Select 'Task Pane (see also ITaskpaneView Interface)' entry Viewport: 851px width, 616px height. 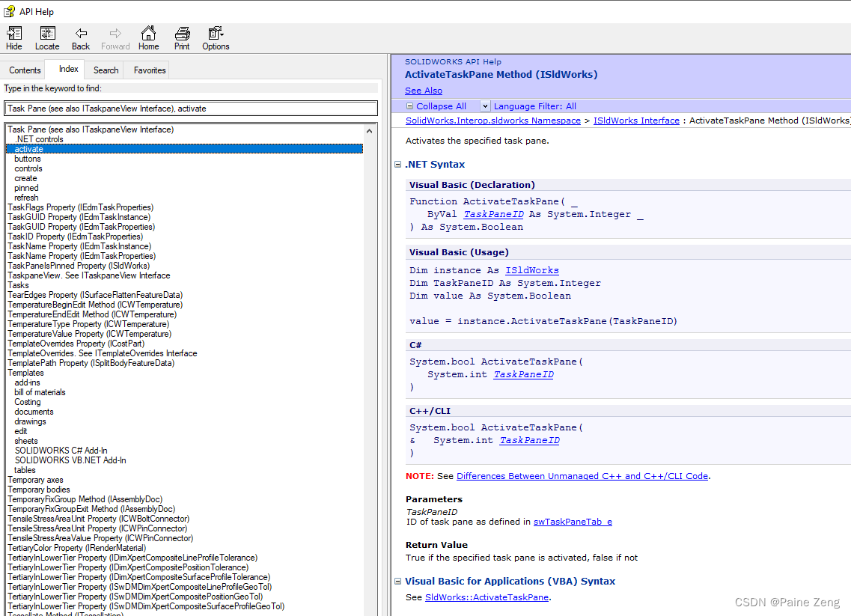click(x=91, y=129)
